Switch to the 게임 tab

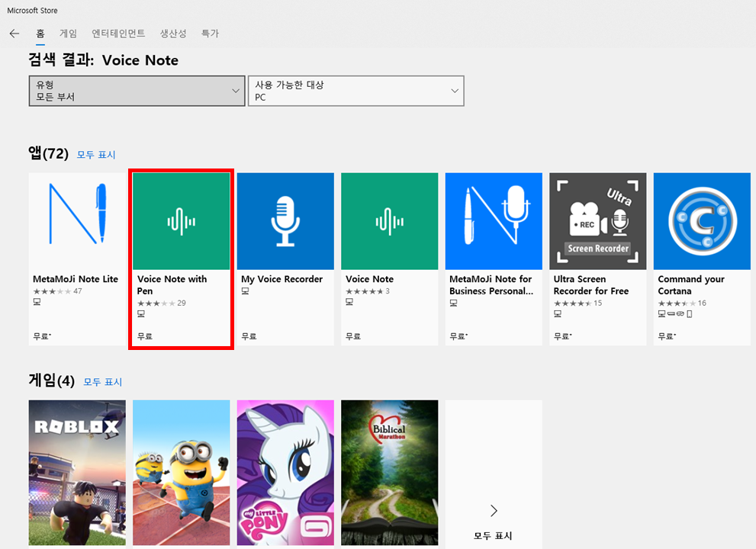click(x=68, y=34)
